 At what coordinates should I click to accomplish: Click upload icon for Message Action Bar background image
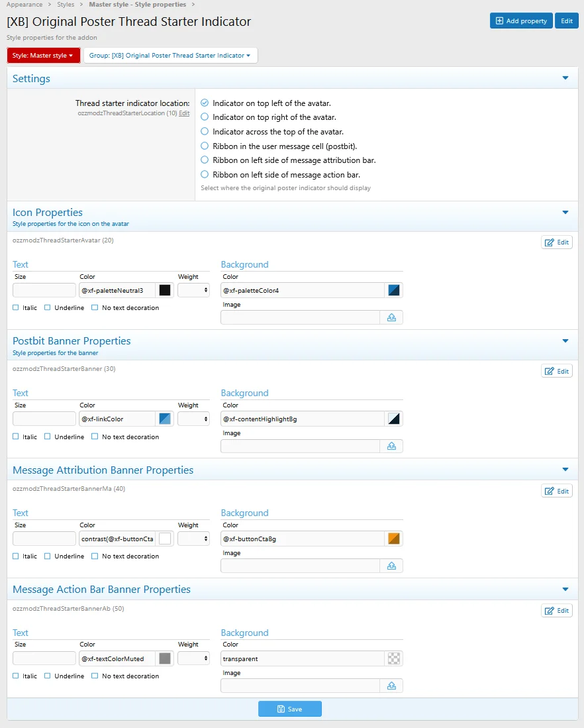coord(391,686)
